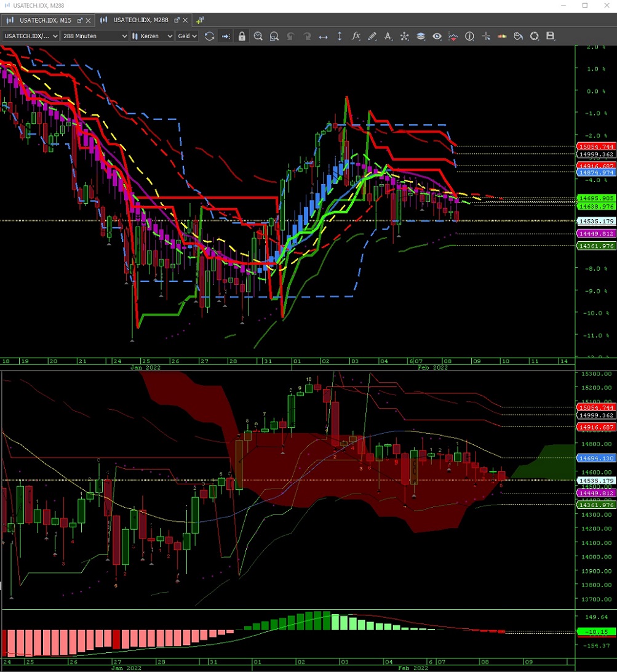Image resolution: width=617 pixels, height=672 pixels.
Task: Click the green -10.15 oscillator value label
Action: 596,632
